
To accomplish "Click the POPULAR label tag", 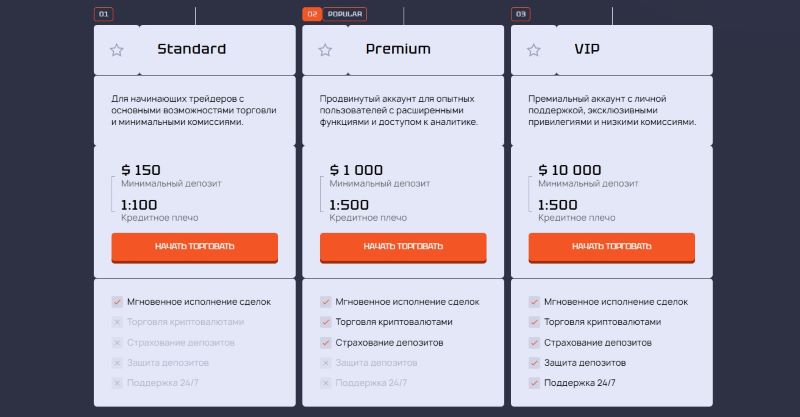I will 345,14.
